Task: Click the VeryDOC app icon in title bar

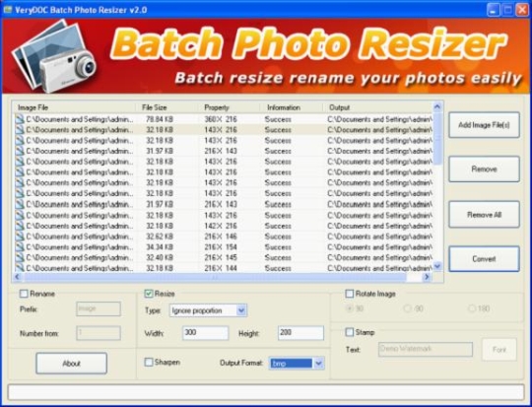Action: pyautogui.click(x=8, y=10)
